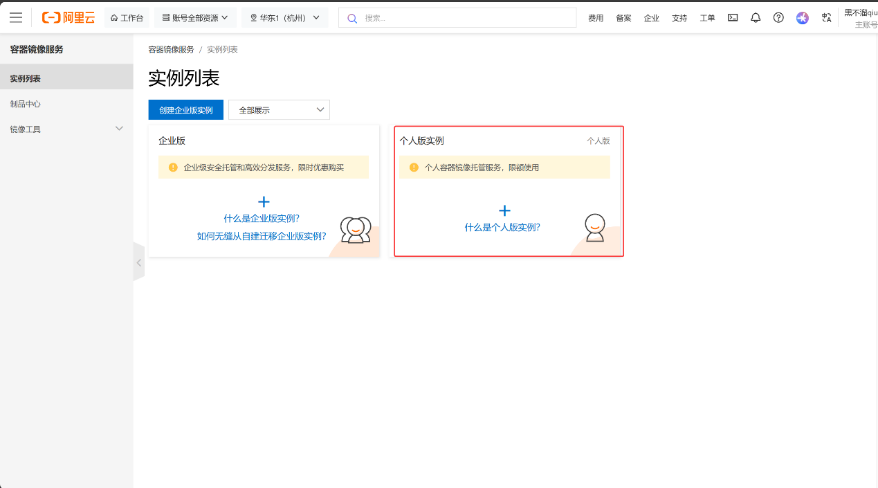Open the 支持 menu
This screenshot has width=878, height=488.
tap(679, 18)
